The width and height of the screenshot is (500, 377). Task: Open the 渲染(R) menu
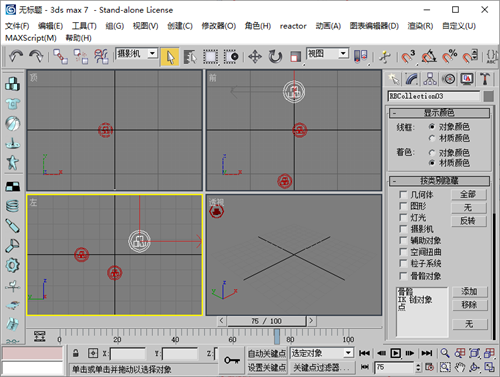[x=420, y=26]
